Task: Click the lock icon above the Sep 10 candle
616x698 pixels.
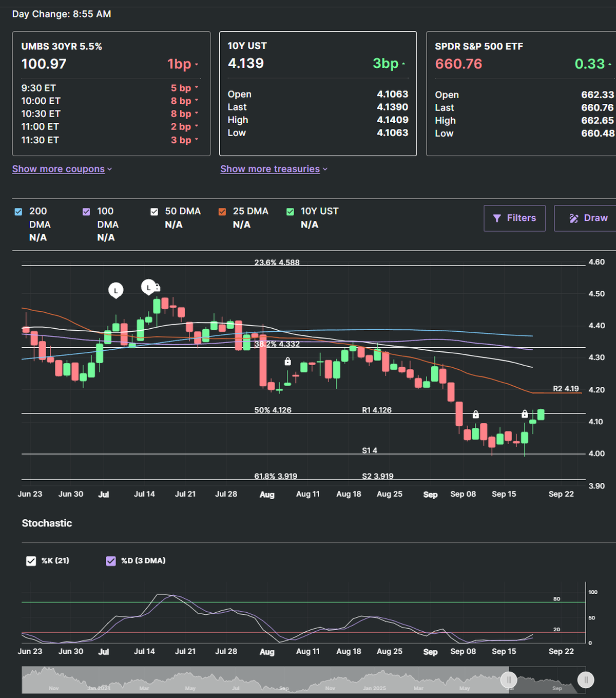Action: [x=475, y=414]
